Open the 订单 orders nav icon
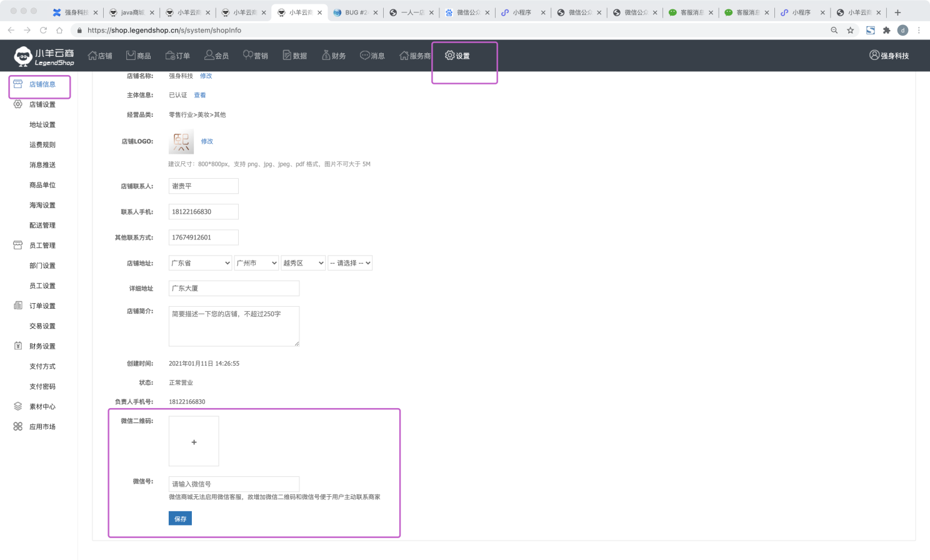The image size is (930, 560). [x=171, y=56]
